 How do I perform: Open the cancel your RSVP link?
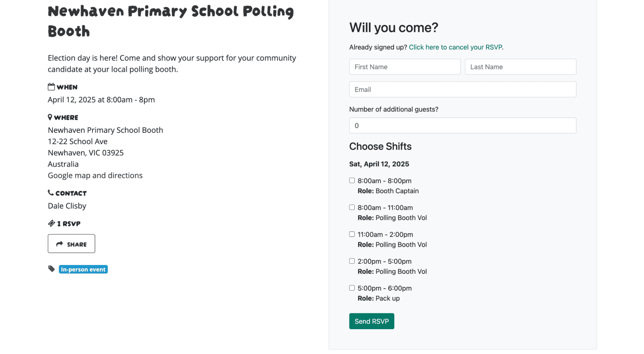pyautogui.click(x=455, y=47)
